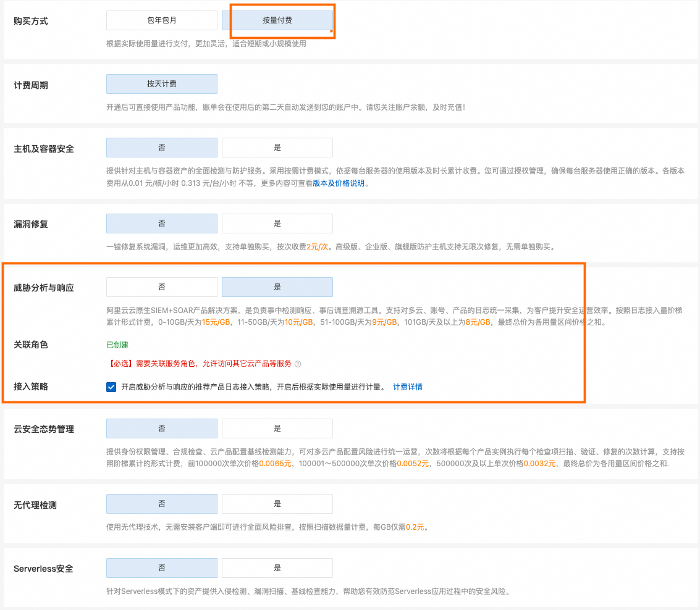Click the 0.0052元 price text

point(413,464)
